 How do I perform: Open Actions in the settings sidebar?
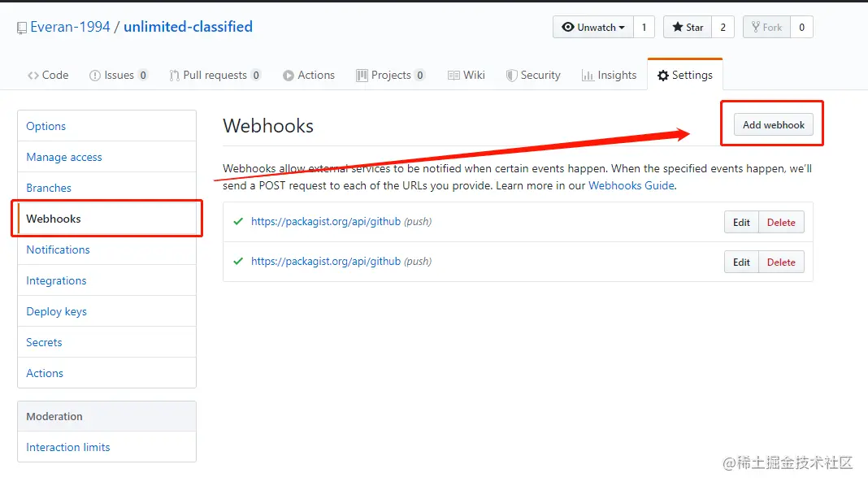(x=106, y=373)
